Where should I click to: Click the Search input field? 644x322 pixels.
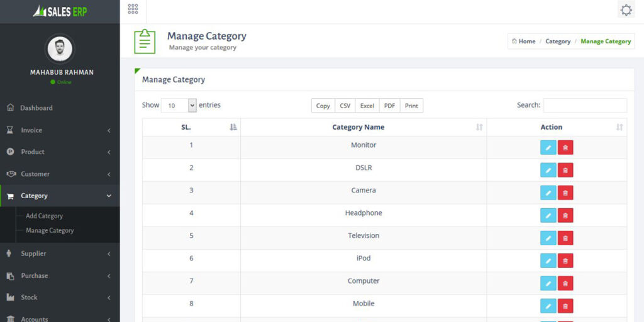point(586,105)
